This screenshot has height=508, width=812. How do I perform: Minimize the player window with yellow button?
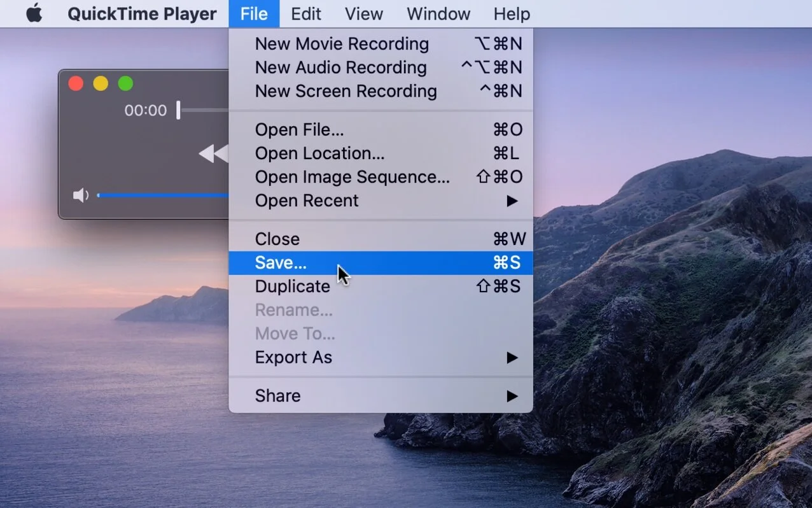pos(101,83)
